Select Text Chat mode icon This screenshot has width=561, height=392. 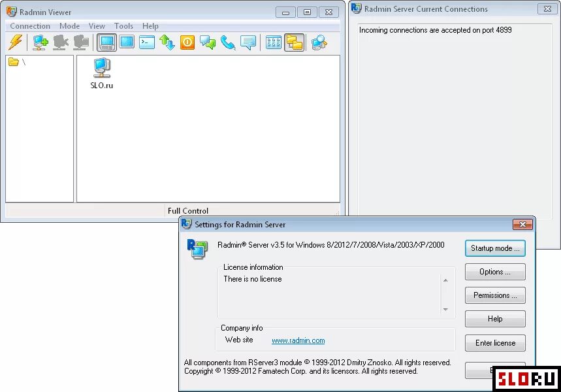click(208, 42)
